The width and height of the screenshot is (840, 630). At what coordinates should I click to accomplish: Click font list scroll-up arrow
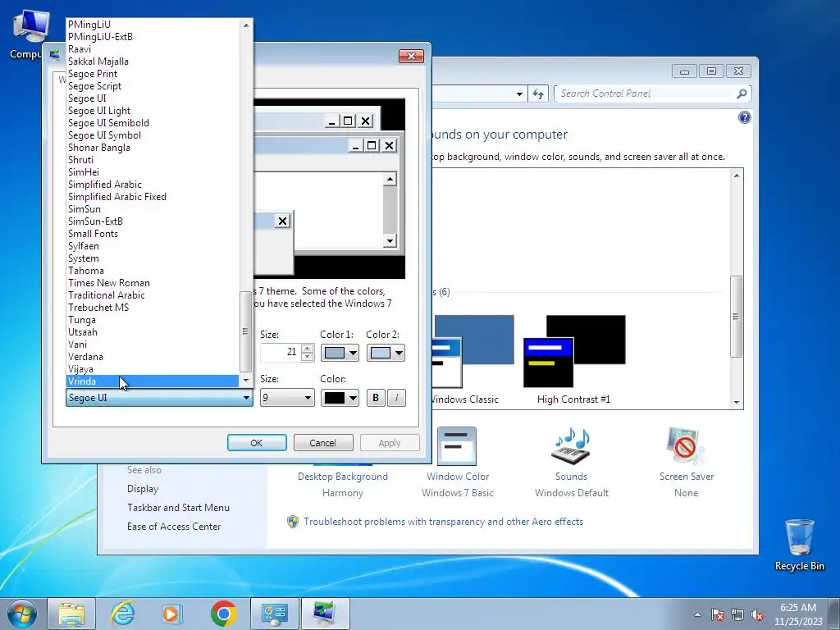(246, 25)
